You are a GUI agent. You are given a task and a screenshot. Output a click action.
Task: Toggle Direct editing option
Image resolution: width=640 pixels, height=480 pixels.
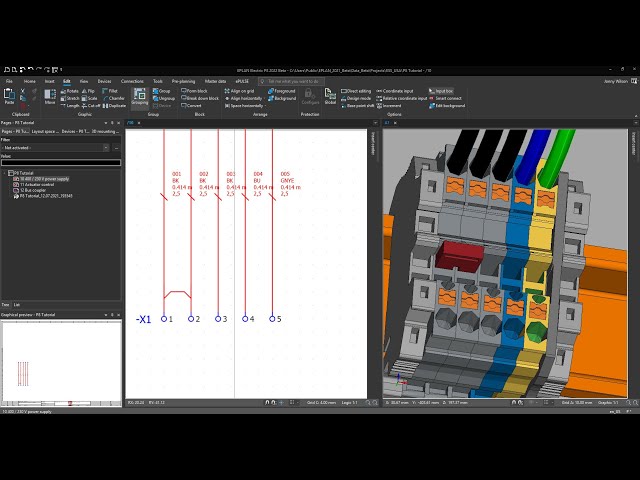(356, 91)
